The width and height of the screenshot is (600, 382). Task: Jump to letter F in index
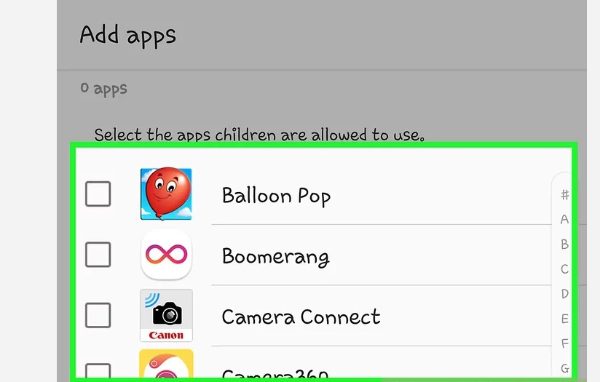click(564, 343)
